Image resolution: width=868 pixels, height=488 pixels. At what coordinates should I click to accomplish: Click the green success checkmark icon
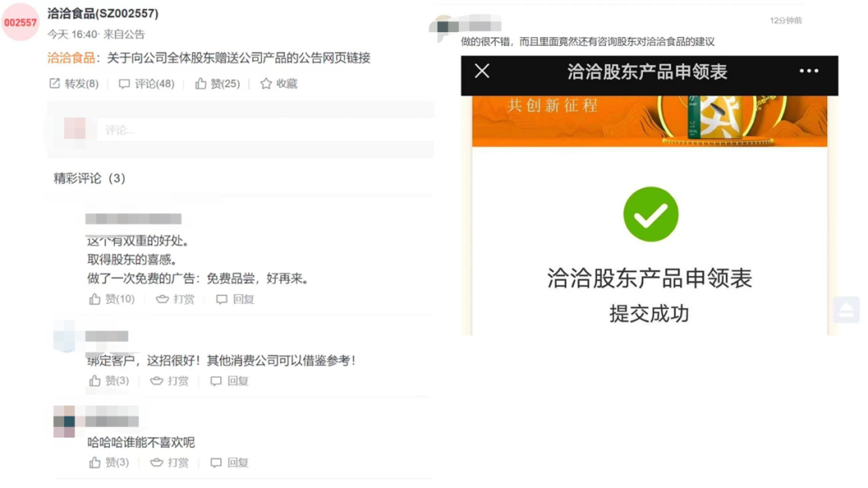650,215
